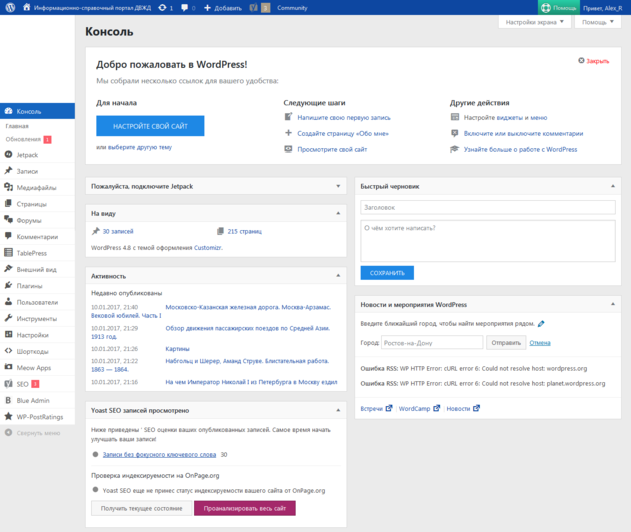Go to Пользователи users section
This screenshot has width=631, height=532.
37,302
